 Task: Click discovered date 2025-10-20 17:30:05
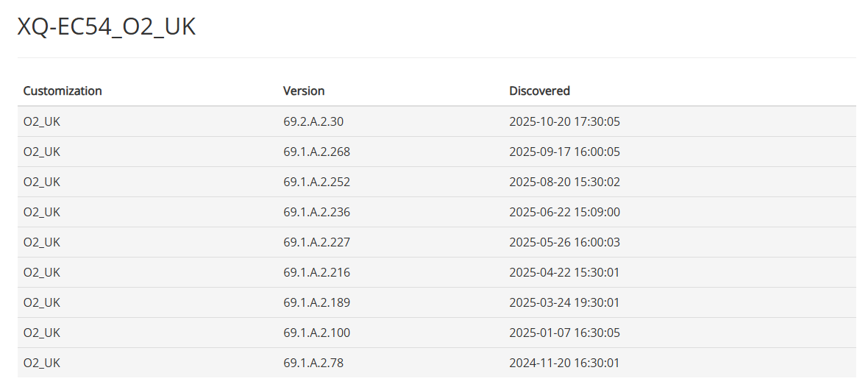coord(564,121)
